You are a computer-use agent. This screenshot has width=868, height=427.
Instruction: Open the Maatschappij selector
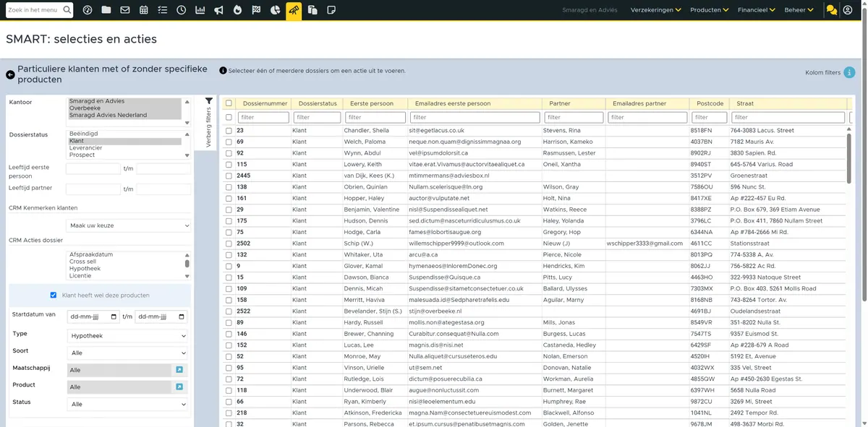179,370
